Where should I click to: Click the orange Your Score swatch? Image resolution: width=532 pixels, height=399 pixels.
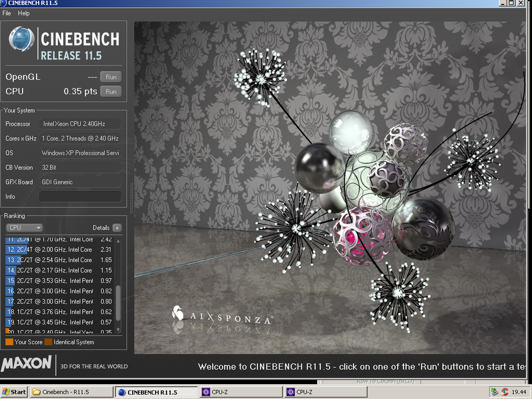[9, 342]
